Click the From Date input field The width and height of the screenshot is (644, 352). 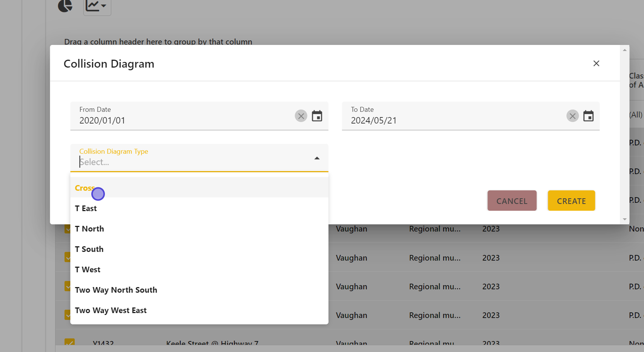(181, 120)
